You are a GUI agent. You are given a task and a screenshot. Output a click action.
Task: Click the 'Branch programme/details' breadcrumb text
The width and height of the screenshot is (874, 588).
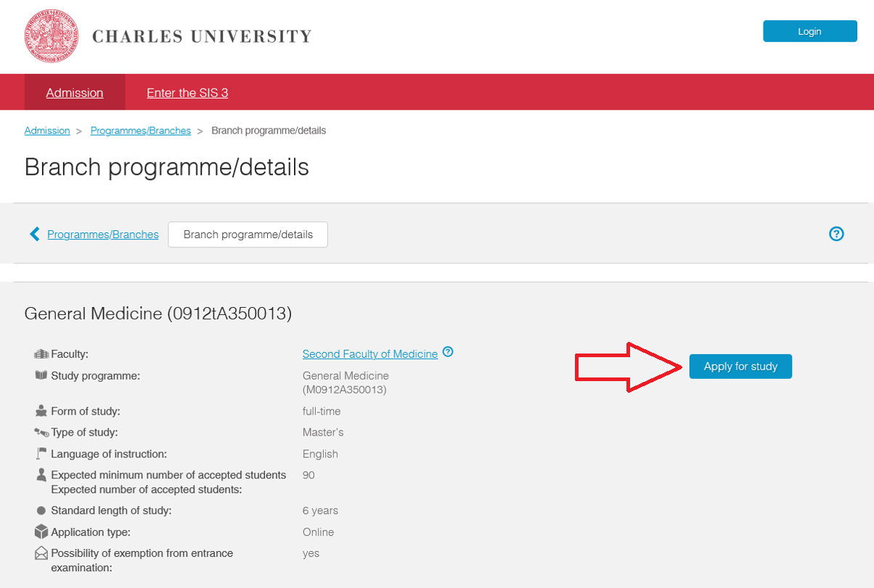[x=269, y=131]
